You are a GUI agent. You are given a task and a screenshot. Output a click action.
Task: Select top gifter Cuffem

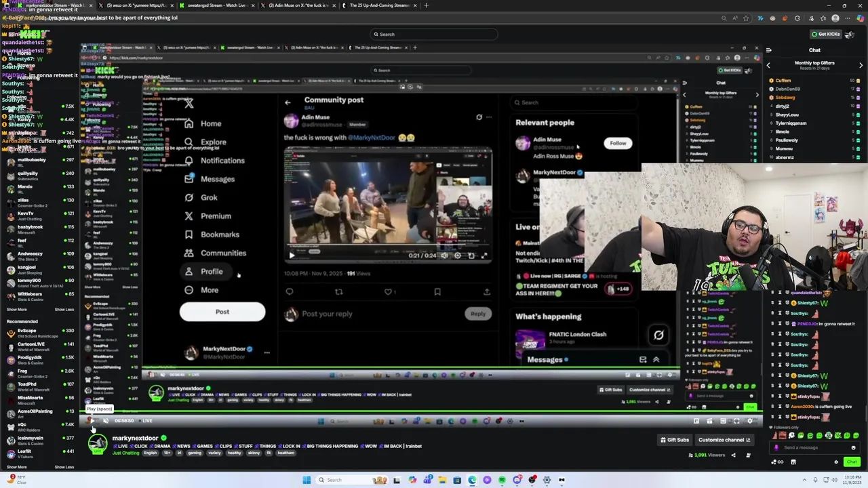[x=783, y=81]
